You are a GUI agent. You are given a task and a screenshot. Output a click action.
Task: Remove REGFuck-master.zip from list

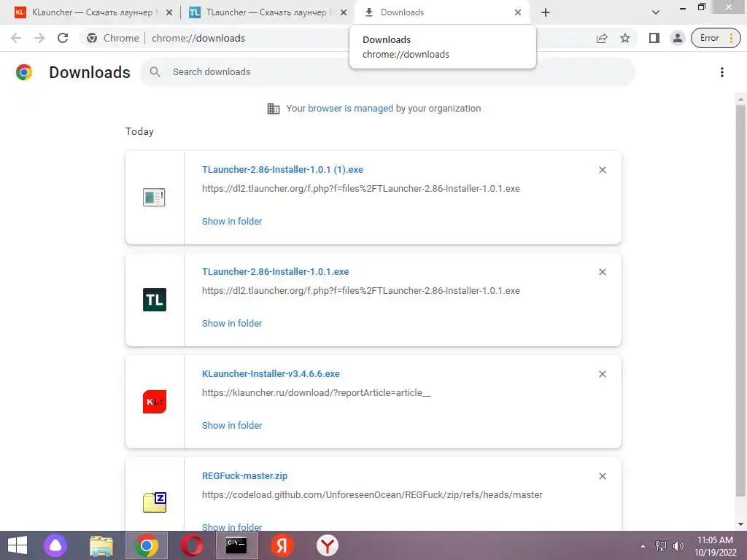pyautogui.click(x=602, y=476)
